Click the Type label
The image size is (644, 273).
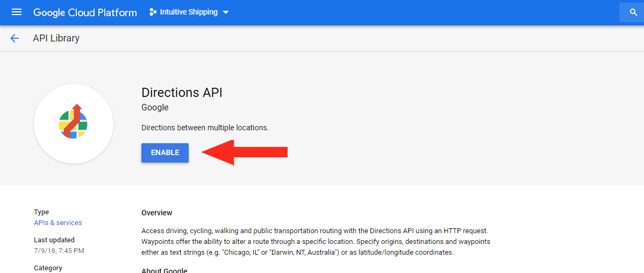[x=41, y=212]
